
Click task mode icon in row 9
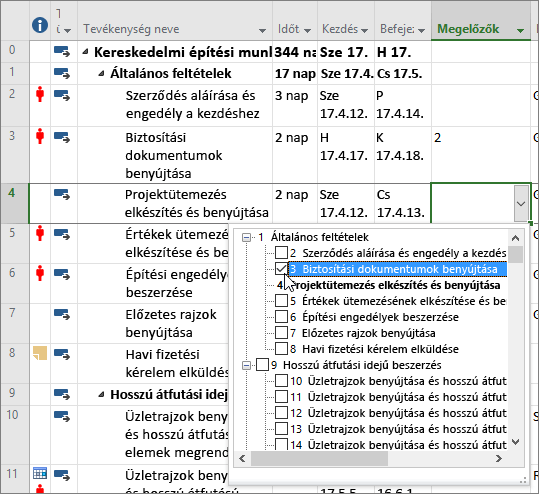point(62,394)
